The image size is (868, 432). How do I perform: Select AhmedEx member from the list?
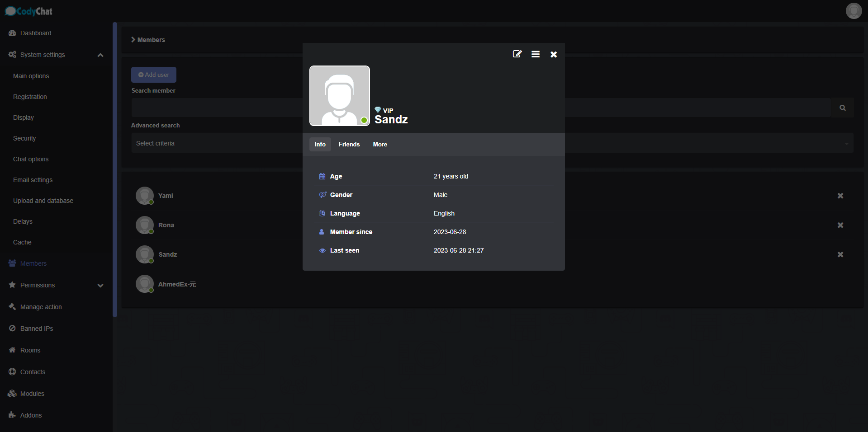pos(176,284)
